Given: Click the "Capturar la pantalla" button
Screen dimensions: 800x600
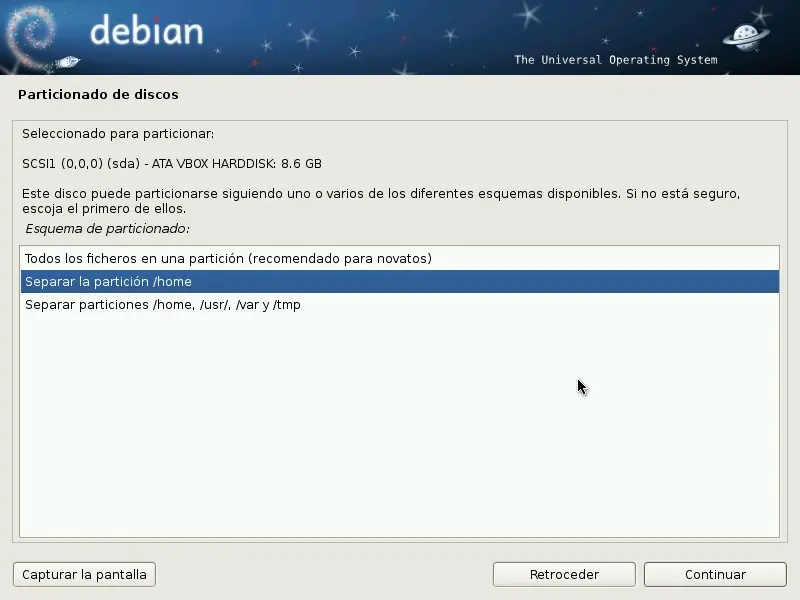Looking at the screenshot, I should [x=83, y=574].
